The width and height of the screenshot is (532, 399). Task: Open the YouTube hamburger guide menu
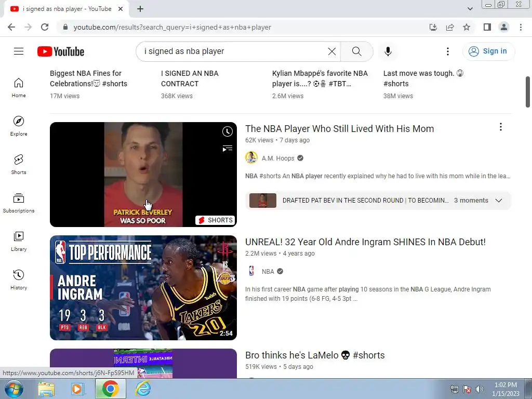pos(19,51)
